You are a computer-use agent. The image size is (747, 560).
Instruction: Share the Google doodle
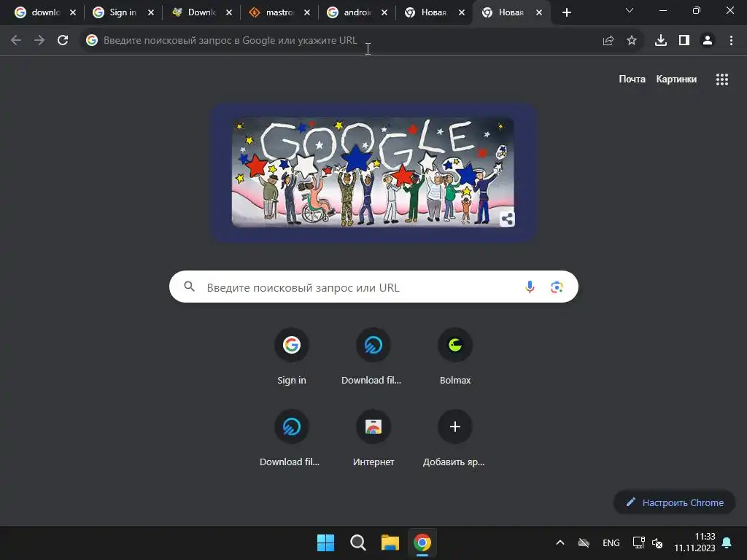[x=508, y=219]
